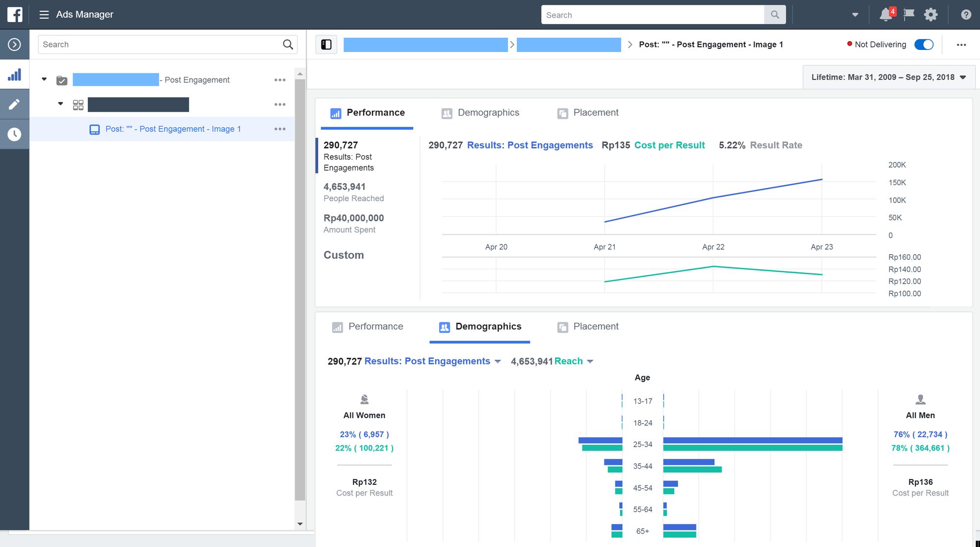Collapse the ad set tree node
The height and width of the screenshot is (547, 980).
61,104
